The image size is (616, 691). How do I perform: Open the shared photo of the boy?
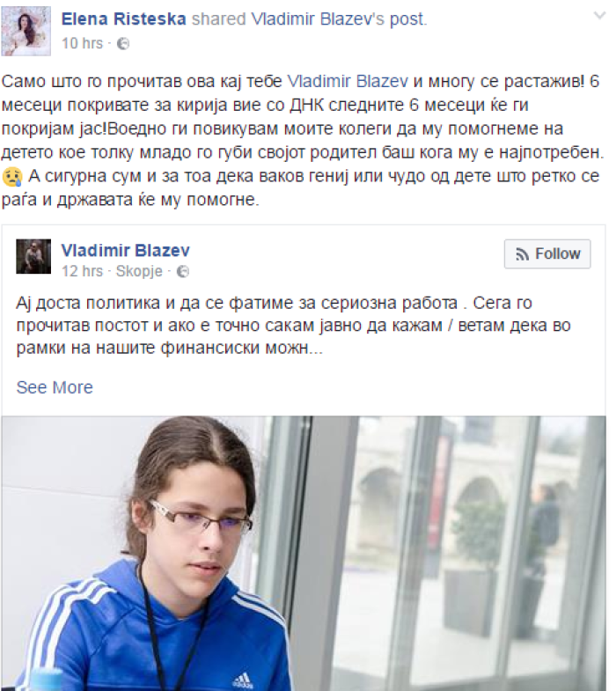[x=304, y=553]
